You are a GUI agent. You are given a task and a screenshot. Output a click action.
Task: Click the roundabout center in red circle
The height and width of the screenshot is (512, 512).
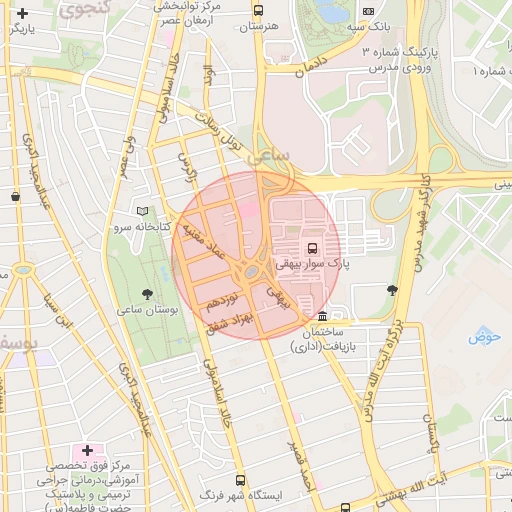(x=251, y=271)
